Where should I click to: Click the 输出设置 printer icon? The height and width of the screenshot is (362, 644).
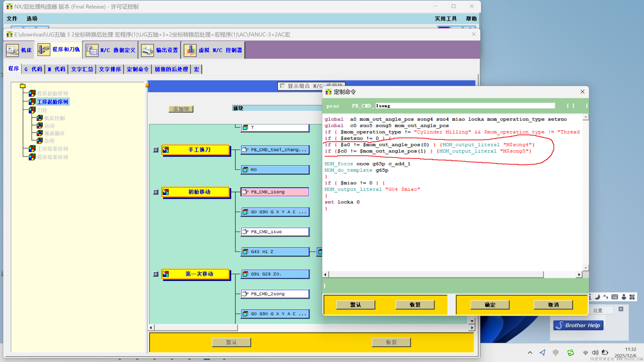[147, 50]
